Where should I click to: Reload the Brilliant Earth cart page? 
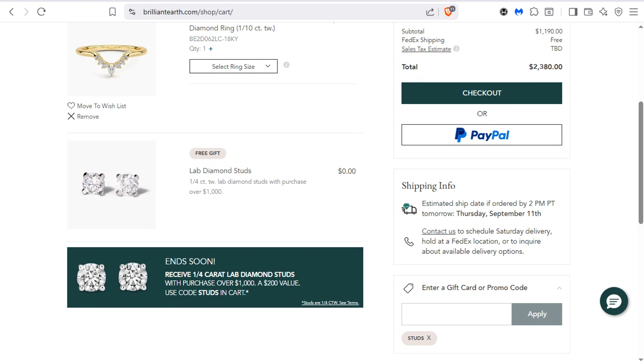pos(41,12)
